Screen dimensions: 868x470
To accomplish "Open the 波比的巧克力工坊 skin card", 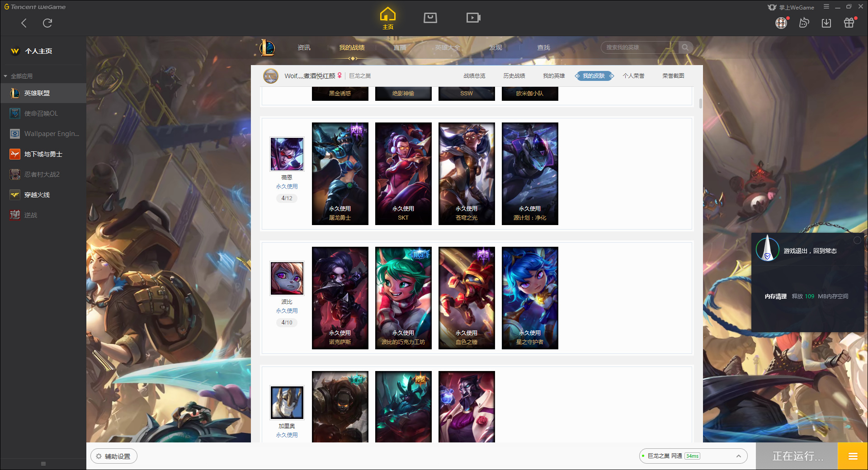I will tap(403, 298).
